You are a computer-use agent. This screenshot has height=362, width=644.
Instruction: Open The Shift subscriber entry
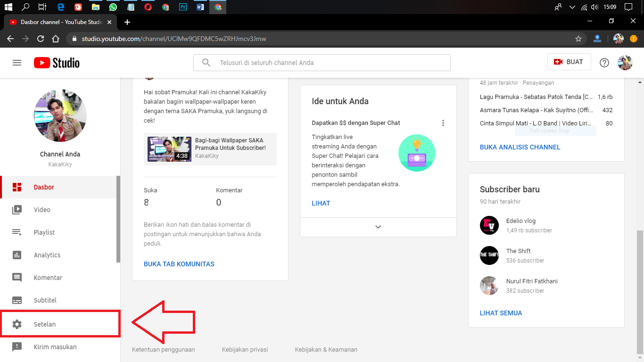pyautogui.click(x=546, y=255)
